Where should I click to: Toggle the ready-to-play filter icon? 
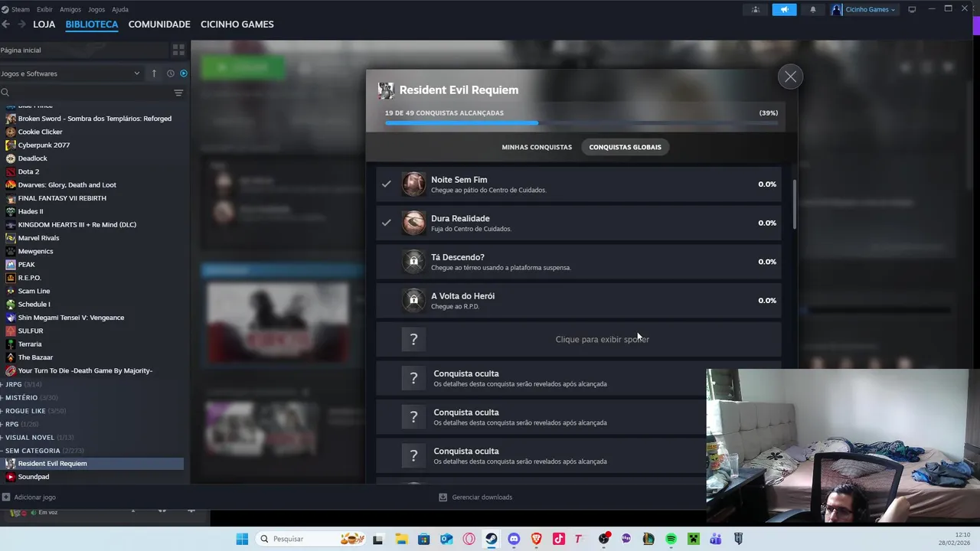click(x=183, y=73)
